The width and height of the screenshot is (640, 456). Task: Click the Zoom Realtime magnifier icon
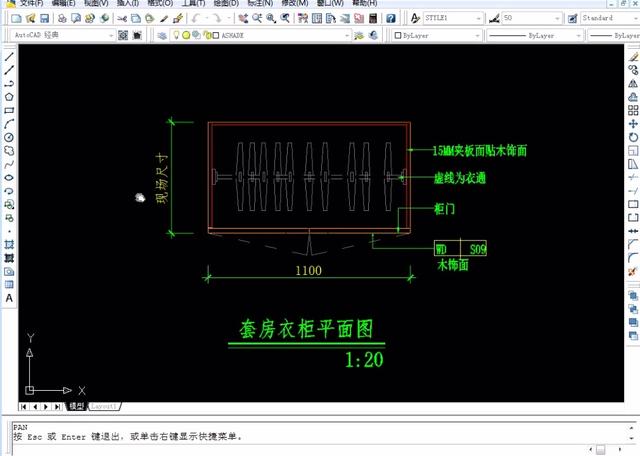(x=257, y=18)
